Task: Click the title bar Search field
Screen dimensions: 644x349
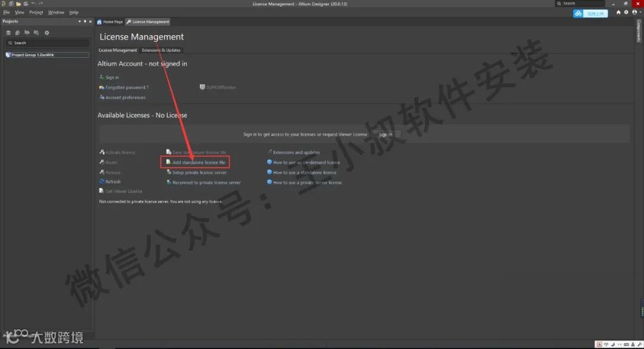Action: point(580,4)
